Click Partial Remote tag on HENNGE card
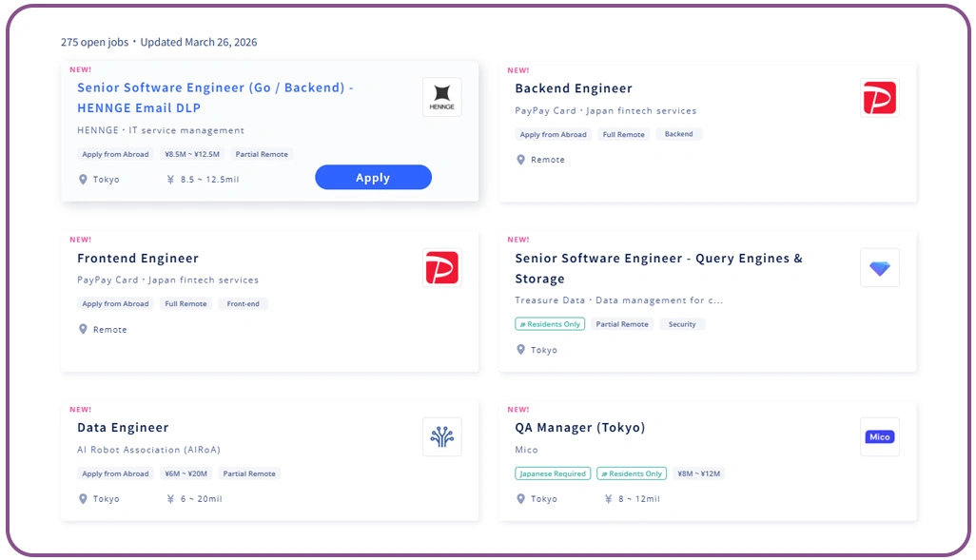976x560 pixels. [262, 154]
